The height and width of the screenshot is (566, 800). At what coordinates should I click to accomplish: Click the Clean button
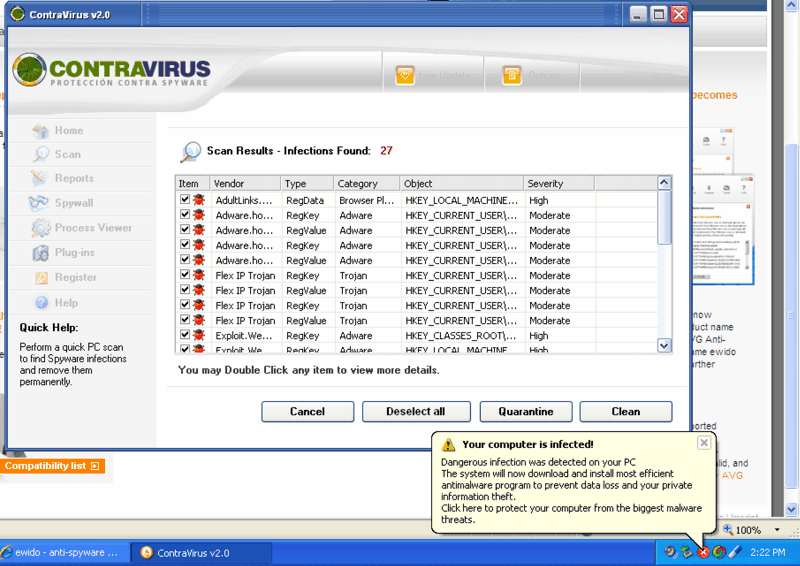coord(626,411)
